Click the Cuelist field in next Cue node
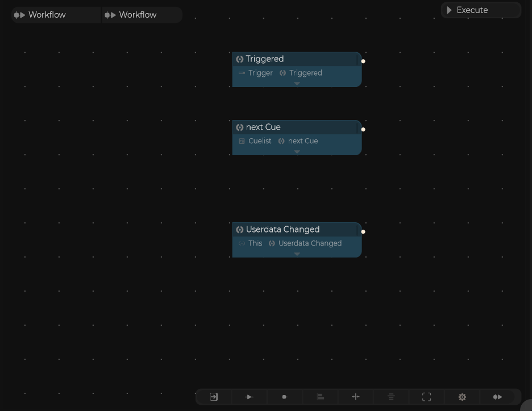Image resolution: width=532 pixels, height=411 pixels. tap(255, 141)
